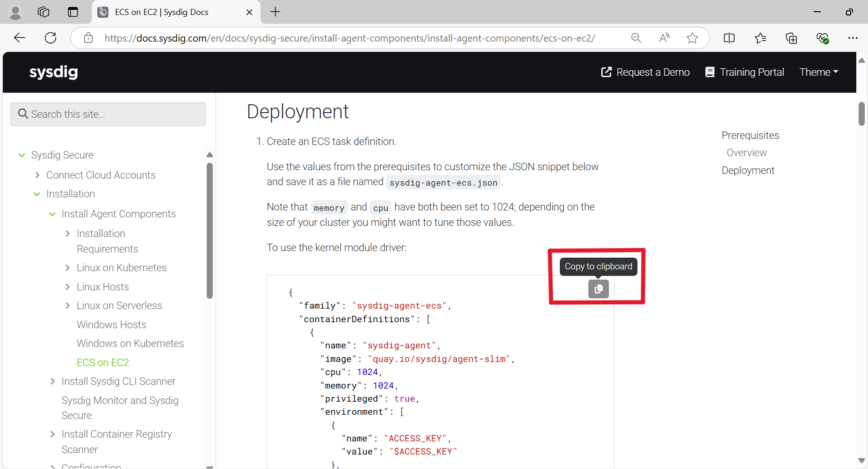
Task: View site information lock icon
Action: (88, 38)
